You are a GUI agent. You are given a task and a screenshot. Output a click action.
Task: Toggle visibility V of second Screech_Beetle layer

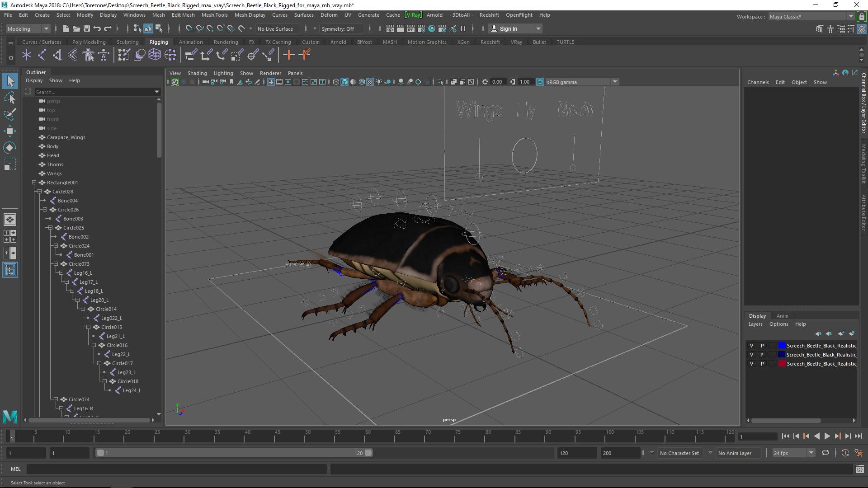[x=752, y=355]
